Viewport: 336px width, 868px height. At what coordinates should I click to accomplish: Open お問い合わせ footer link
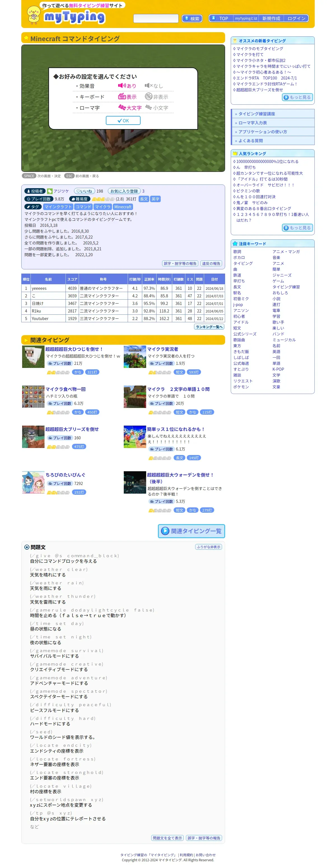tap(205, 855)
